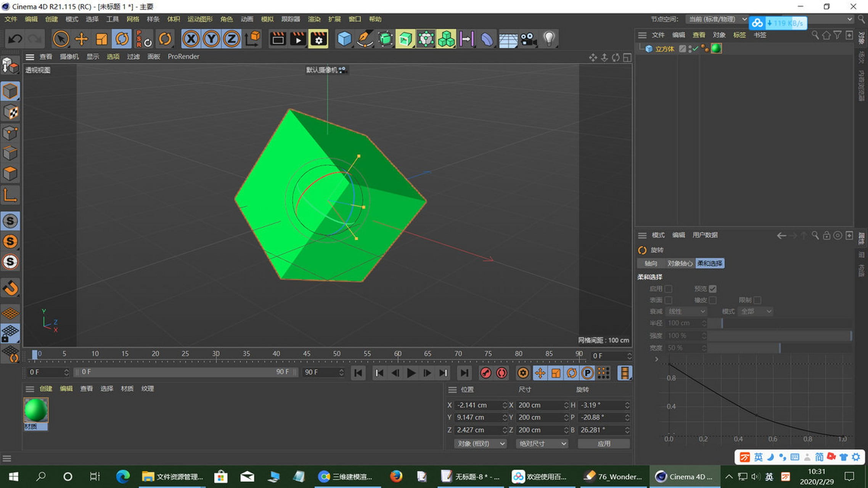Click the 强度 100% slider bar
This screenshot has height=488, width=868.
780,335
